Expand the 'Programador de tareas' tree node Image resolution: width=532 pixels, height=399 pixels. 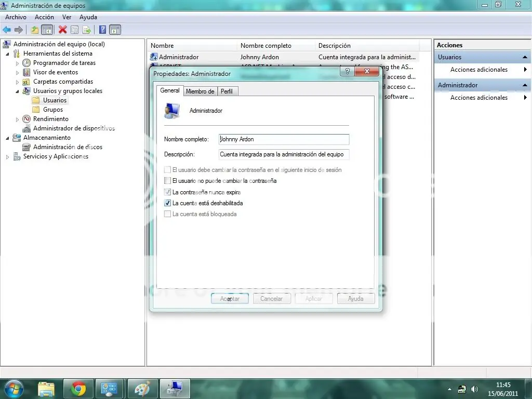pyautogui.click(x=17, y=63)
